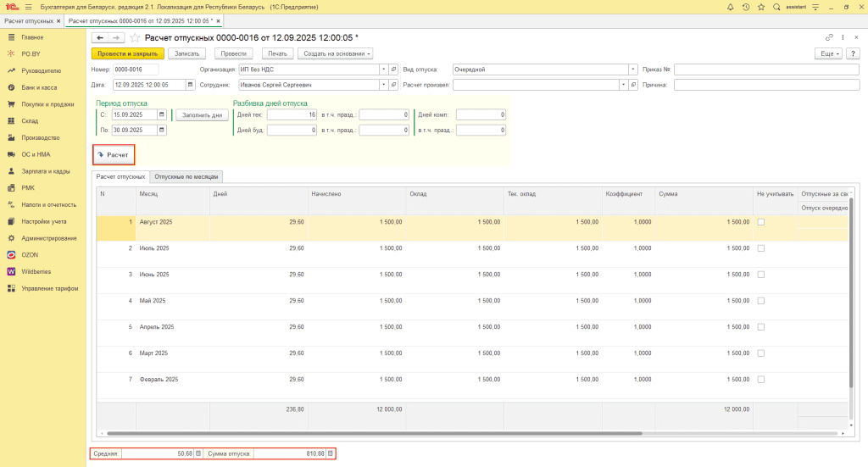This screenshot has height=467, width=868.
Task: Click the search magnifier in title bar
Action: pos(776,7)
